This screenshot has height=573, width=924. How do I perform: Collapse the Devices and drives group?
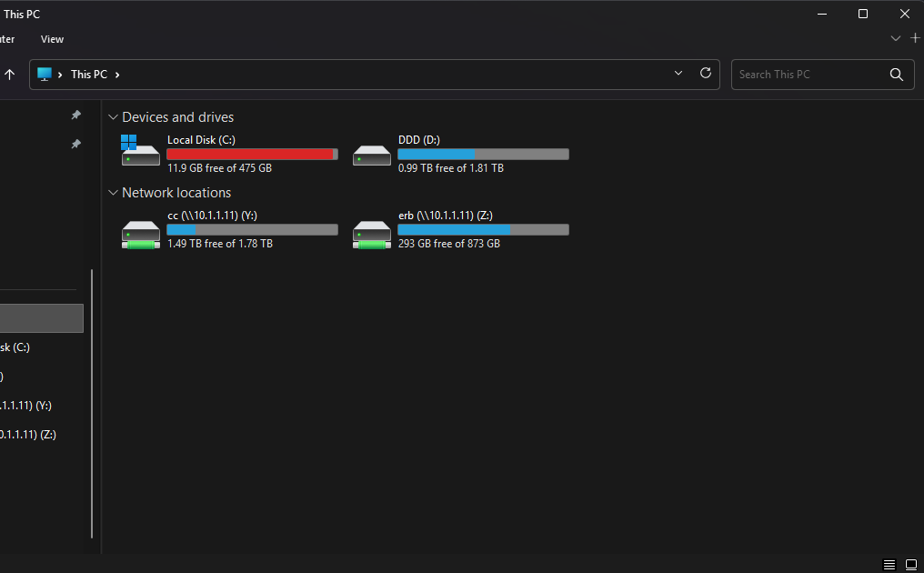point(114,117)
